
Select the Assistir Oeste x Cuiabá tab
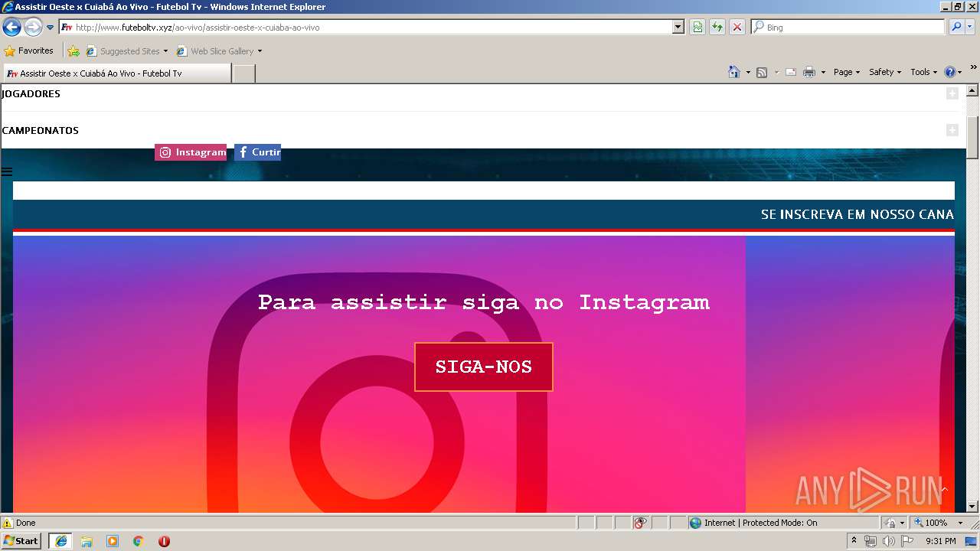[116, 73]
